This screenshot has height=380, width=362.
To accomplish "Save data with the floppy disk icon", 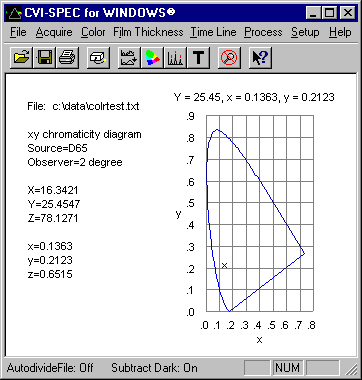I will coord(44,57).
